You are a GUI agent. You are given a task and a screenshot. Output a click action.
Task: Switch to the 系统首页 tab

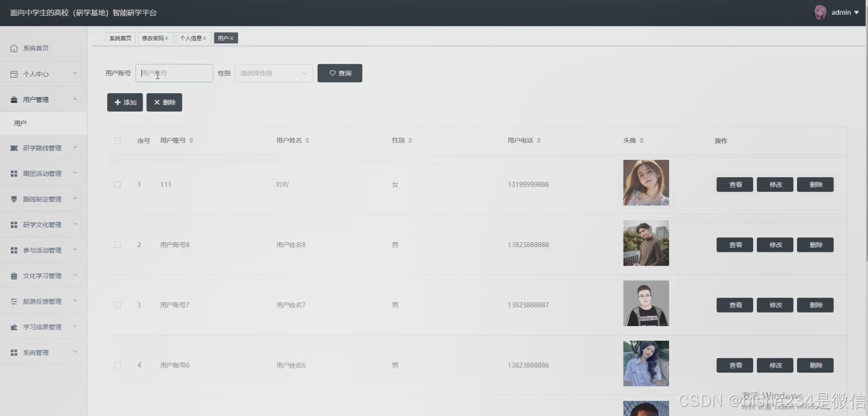pyautogui.click(x=120, y=38)
